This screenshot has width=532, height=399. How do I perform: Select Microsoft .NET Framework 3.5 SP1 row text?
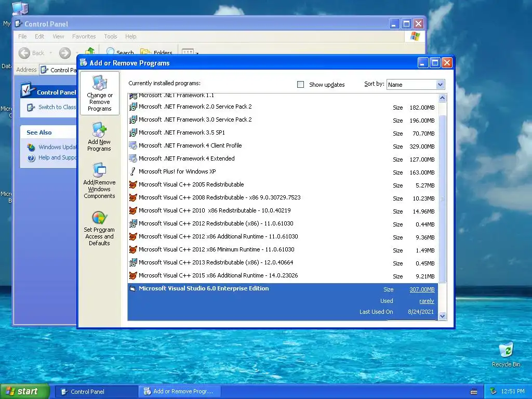[x=182, y=132]
